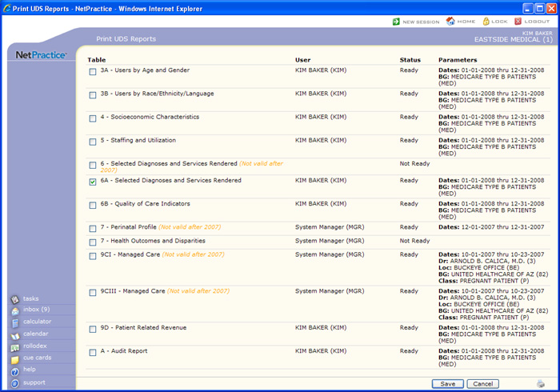Check 6B Quality of Care Indicators
560x392 pixels.
(x=93, y=206)
